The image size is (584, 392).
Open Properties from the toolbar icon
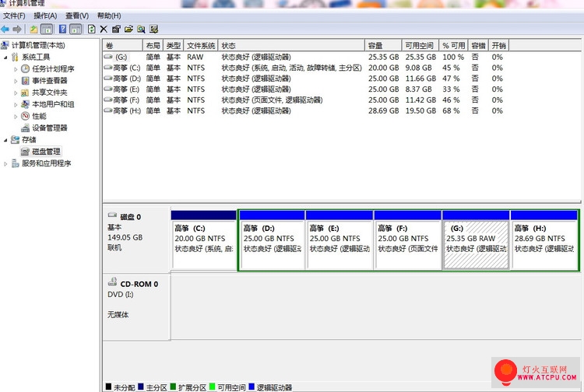(116, 29)
